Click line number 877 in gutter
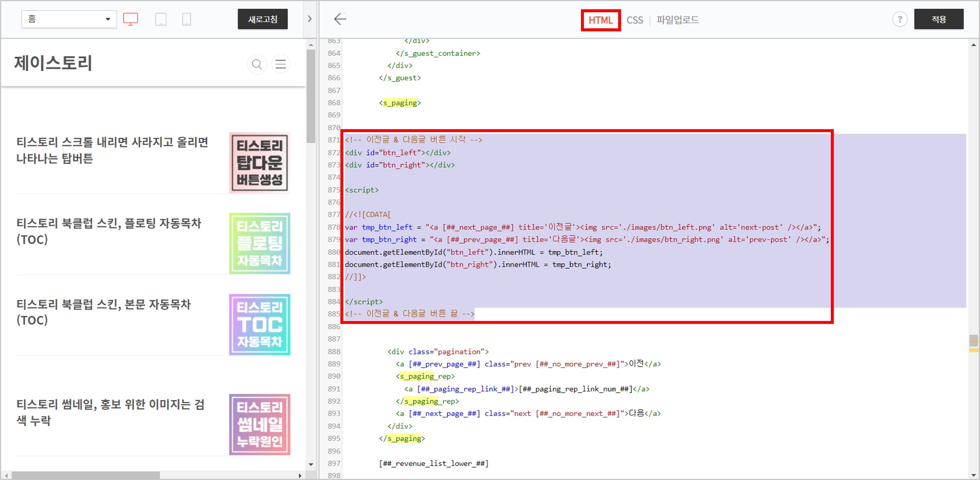 334,214
